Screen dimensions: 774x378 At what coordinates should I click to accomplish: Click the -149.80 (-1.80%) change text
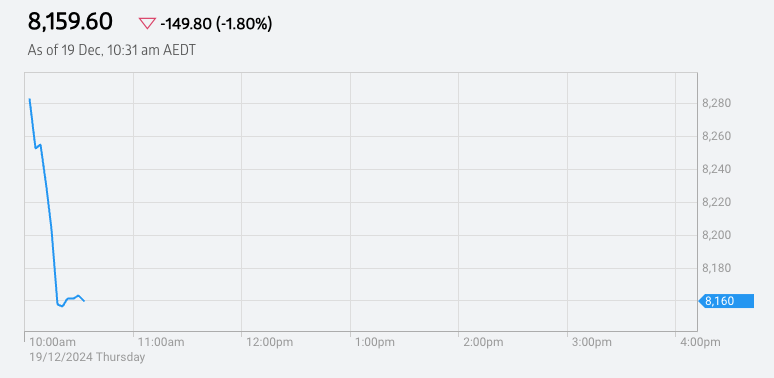pyautogui.click(x=216, y=23)
